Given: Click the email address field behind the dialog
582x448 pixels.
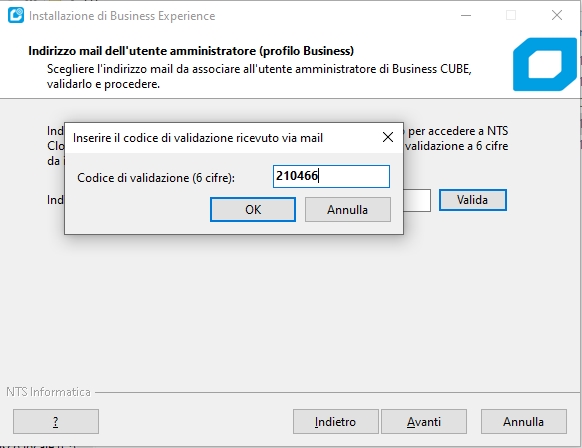Looking at the screenshot, I should [417, 200].
